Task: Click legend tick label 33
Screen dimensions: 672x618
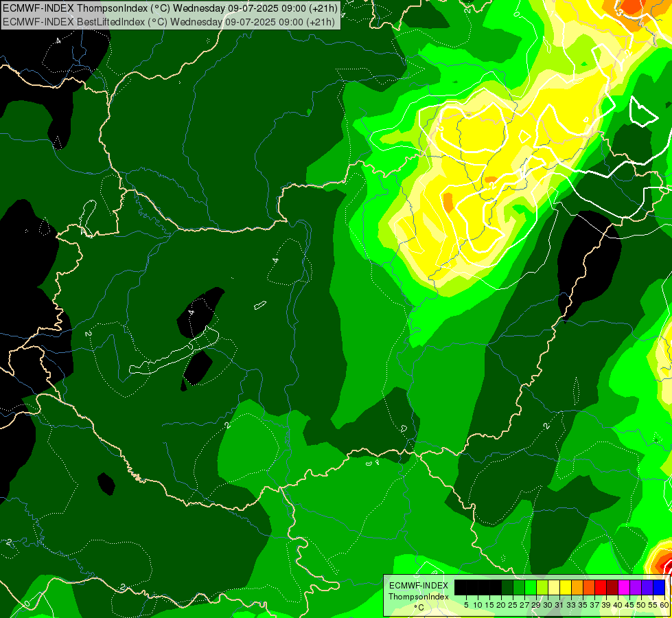Action: coord(571,605)
